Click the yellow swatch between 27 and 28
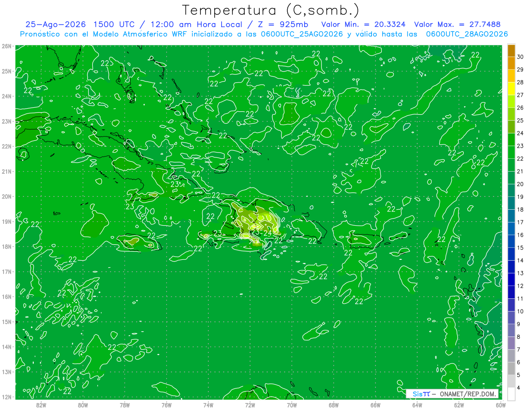Image resolution: width=532 pixels, height=411 pixels. 511,89
